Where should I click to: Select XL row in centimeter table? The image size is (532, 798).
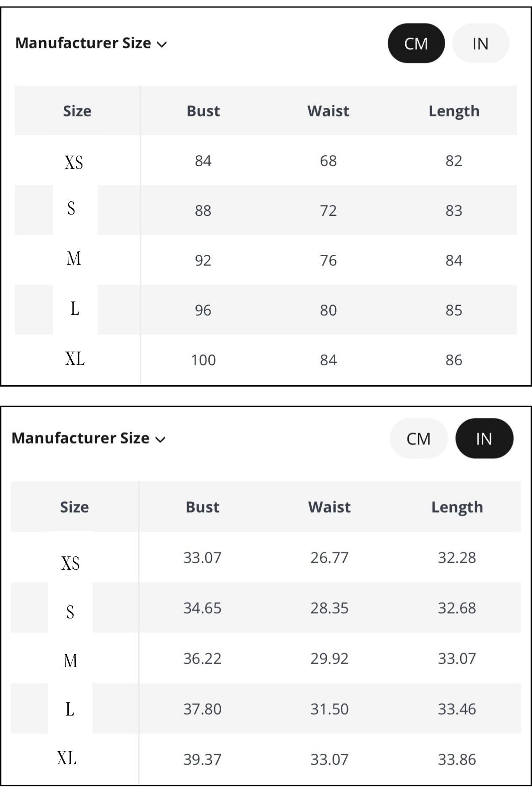tap(75, 359)
